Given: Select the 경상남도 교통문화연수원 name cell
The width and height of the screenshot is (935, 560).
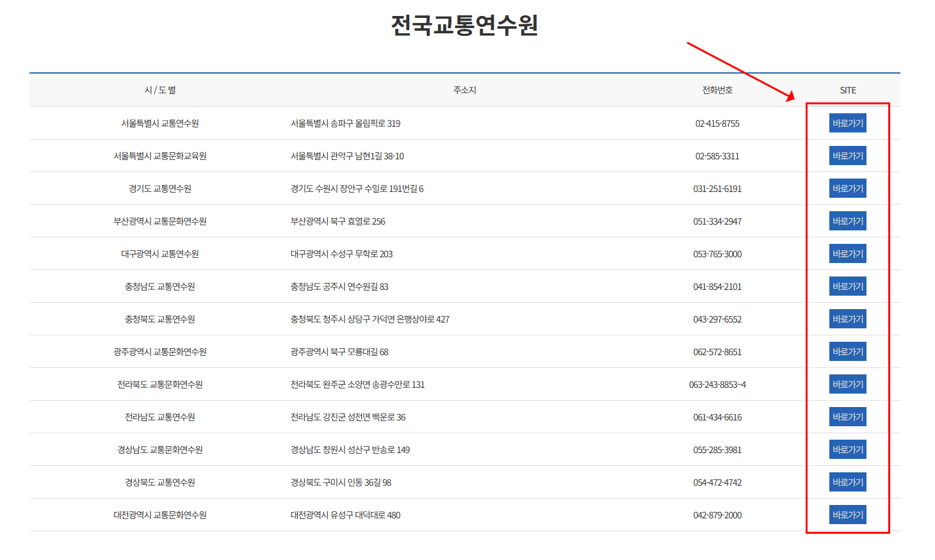Looking at the screenshot, I should (160, 449).
